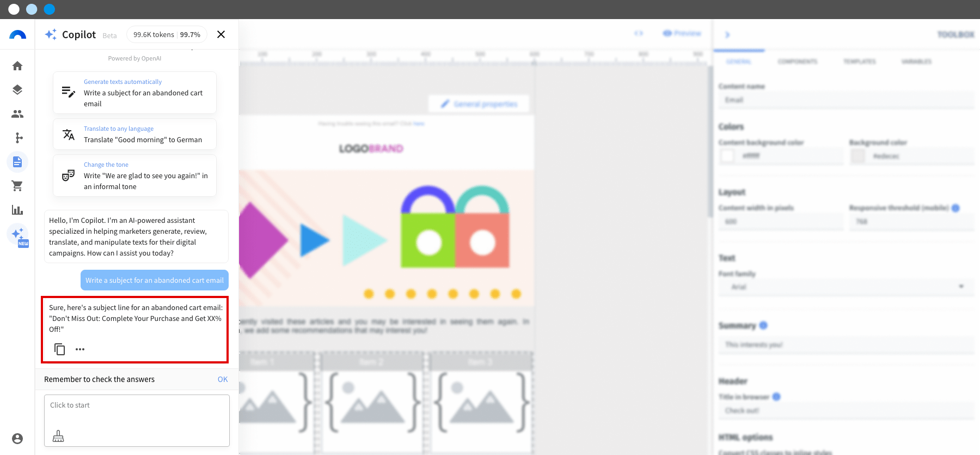Image resolution: width=980 pixels, height=455 pixels.
Task: Switch to the General toolbox tab
Action: pos(739,62)
